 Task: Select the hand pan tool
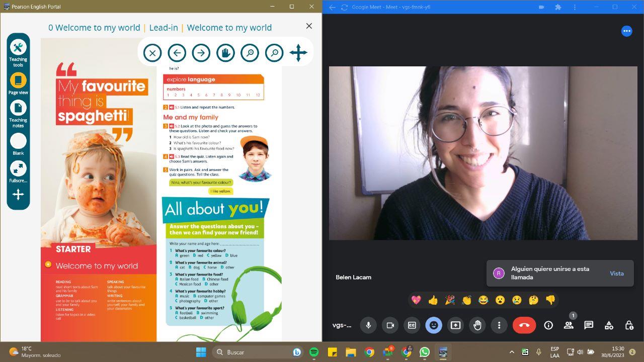pos(225,53)
